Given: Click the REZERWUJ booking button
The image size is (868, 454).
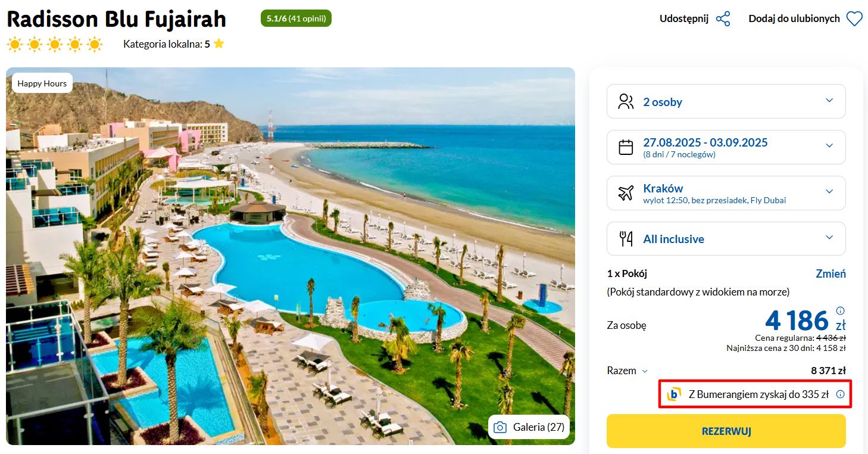Looking at the screenshot, I should point(726,431).
